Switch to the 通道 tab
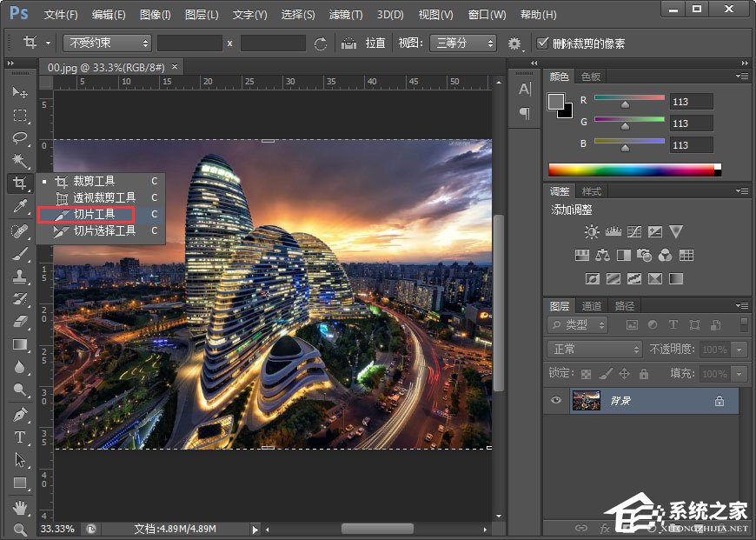756x540 pixels. [x=592, y=305]
